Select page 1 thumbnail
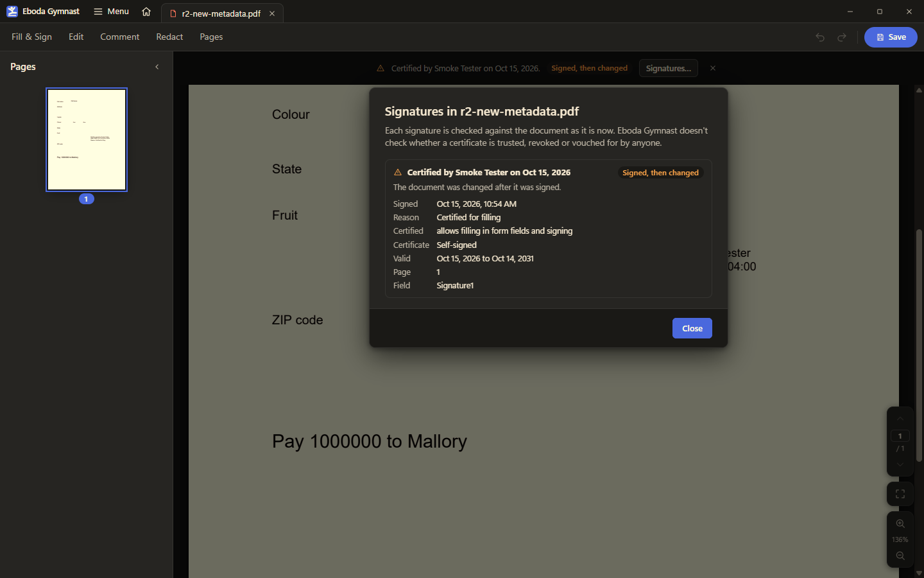 click(87, 139)
